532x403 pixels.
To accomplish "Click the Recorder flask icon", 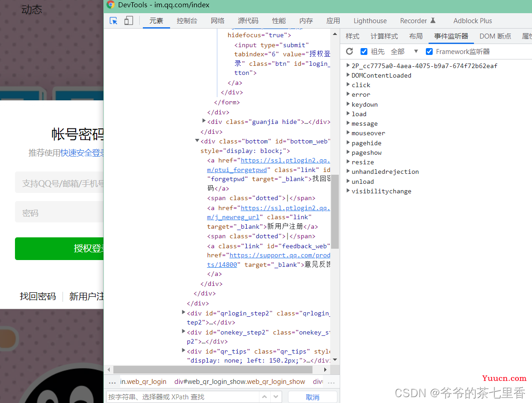I will [433, 20].
